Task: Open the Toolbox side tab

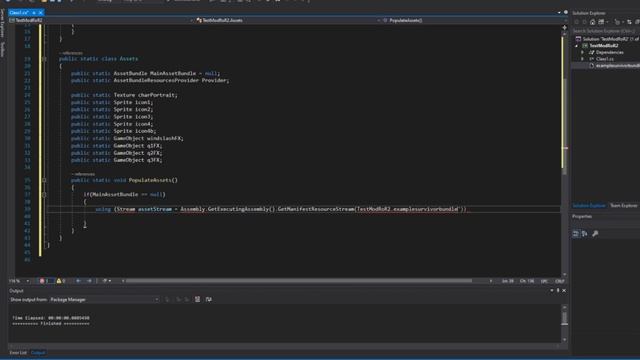Action: (2, 50)
